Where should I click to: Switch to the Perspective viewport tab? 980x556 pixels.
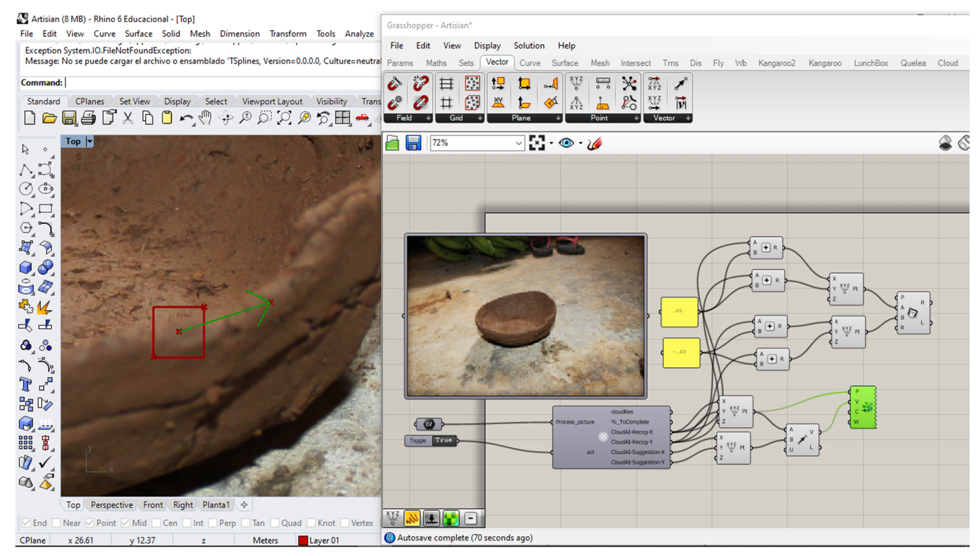pyautogui.click(x=112, y=505)
